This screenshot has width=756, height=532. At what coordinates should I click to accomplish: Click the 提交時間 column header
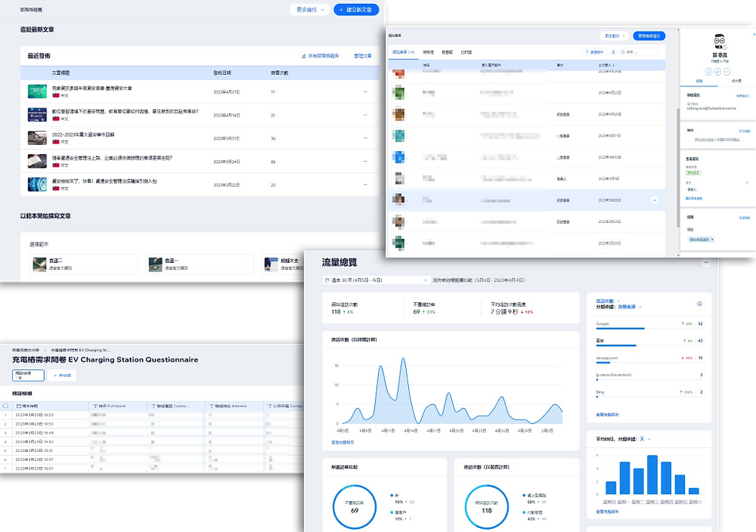click(49, 406)
